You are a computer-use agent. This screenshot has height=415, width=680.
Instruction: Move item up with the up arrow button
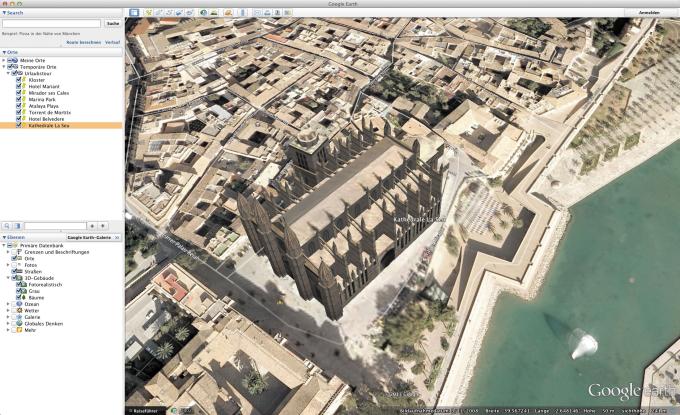[x=92, y=226]
